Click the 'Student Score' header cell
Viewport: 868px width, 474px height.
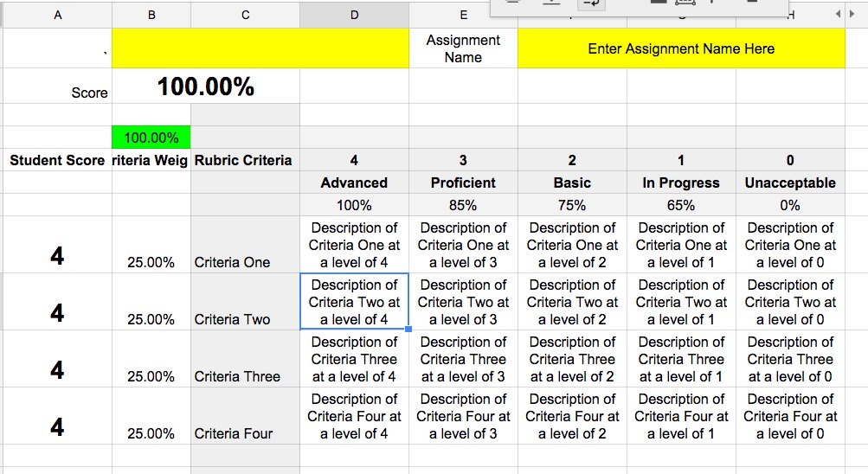point(58,160)
